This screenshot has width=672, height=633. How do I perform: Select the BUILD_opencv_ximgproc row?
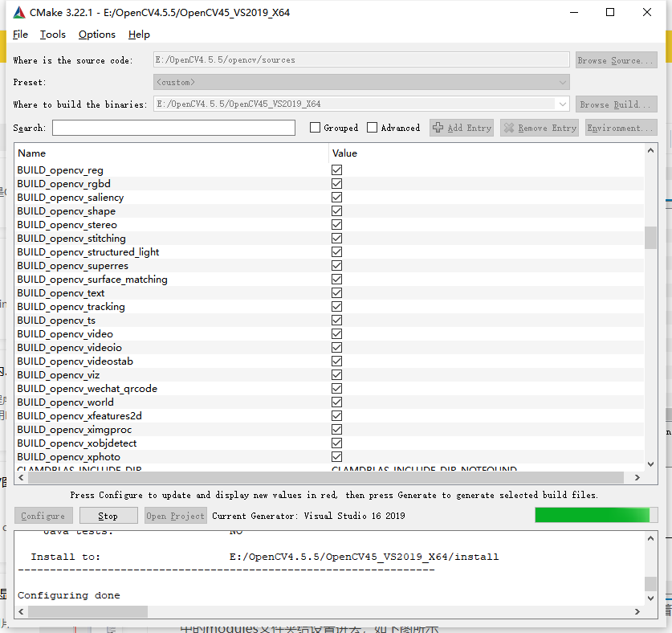329,429
